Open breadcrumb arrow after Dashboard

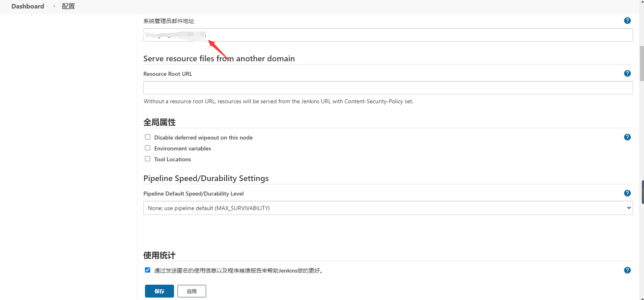point(54,6)
